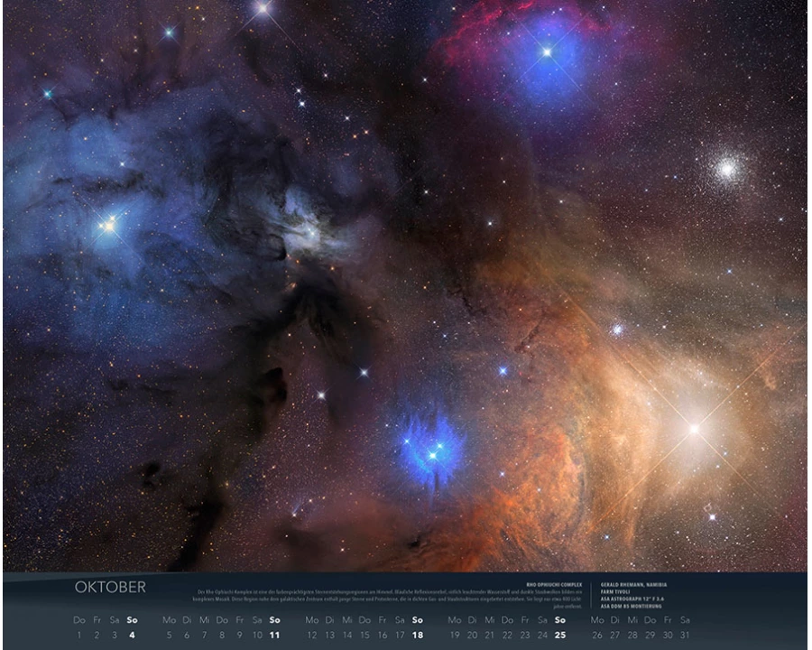
Task: Click the bright star in left blue nebula
Action: coord(108,226)
